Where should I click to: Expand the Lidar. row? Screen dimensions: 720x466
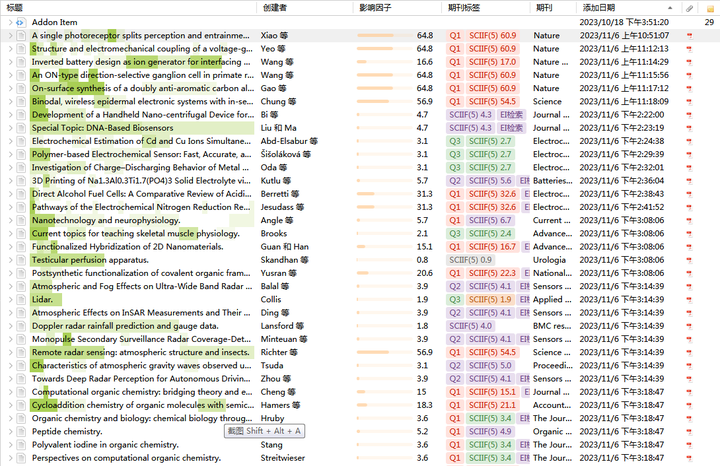click(x=10, y=300)
